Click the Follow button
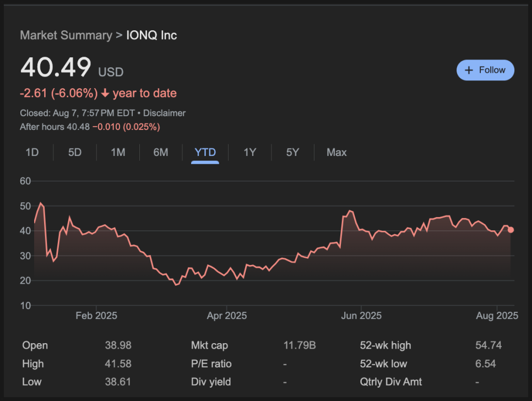Screen dimensions: 532x401 [x=485, y=70]
